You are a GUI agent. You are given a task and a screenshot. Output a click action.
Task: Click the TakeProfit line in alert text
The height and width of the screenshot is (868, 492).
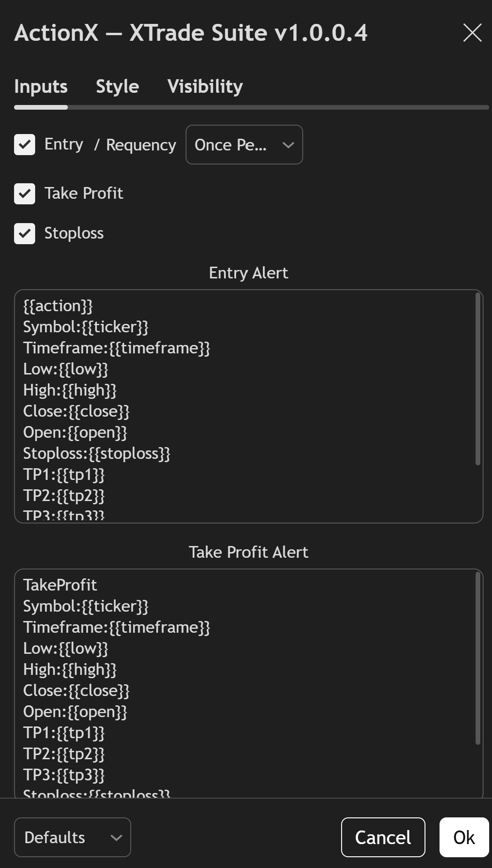[60, 585]
